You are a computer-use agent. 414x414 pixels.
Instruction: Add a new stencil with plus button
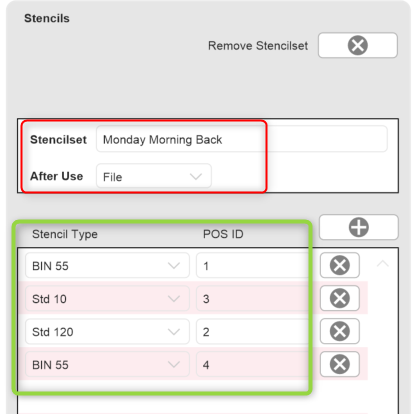(x=359, y=227)
